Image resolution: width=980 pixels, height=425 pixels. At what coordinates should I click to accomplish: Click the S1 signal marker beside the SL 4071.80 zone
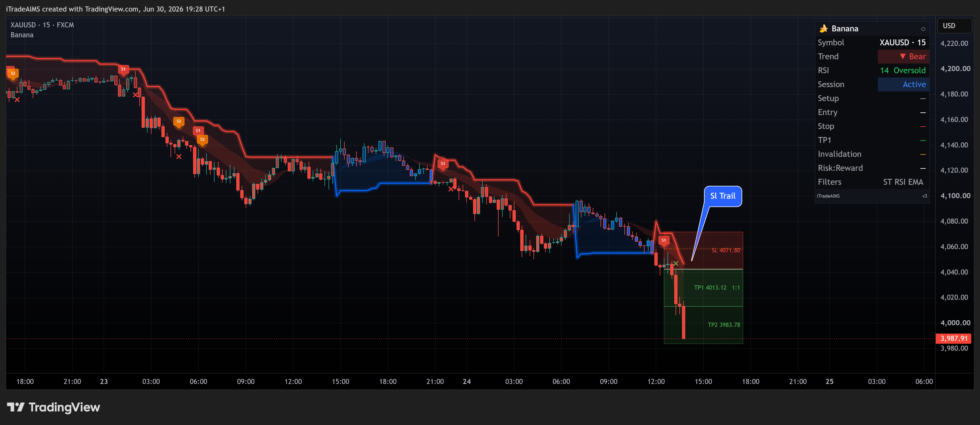point(664,241)
